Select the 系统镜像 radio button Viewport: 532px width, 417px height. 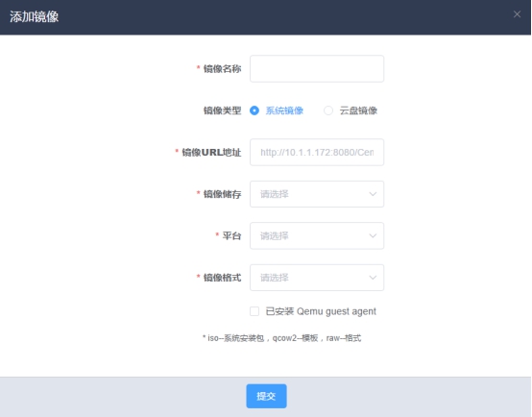254,110
